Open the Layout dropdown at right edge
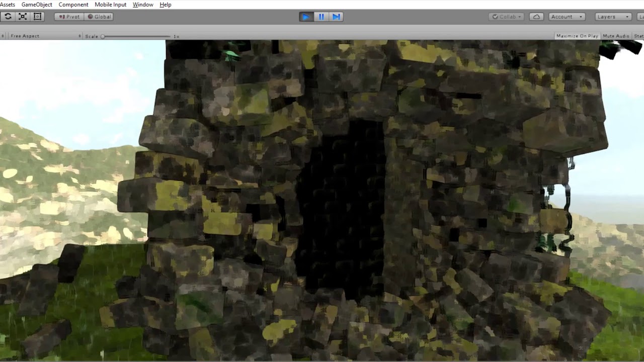Image resolution: width=644 pixels, height=362 pixels. [x=640, y=17]
